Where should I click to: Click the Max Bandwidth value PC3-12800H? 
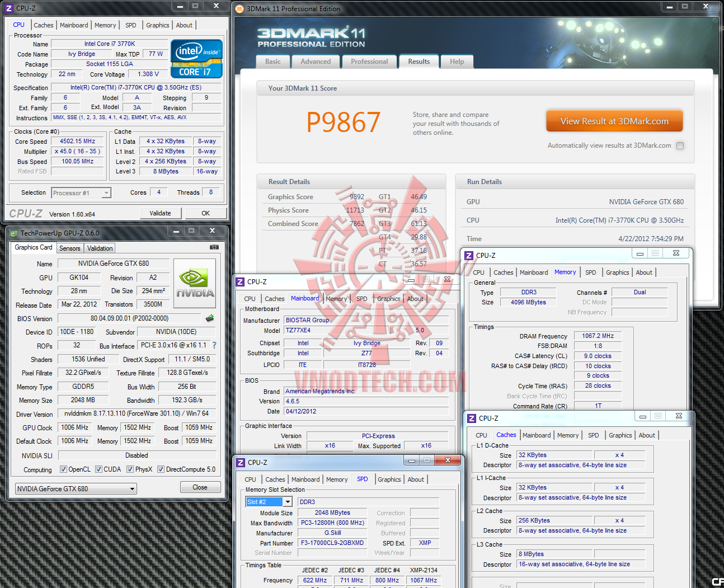(x=332, y=523)
